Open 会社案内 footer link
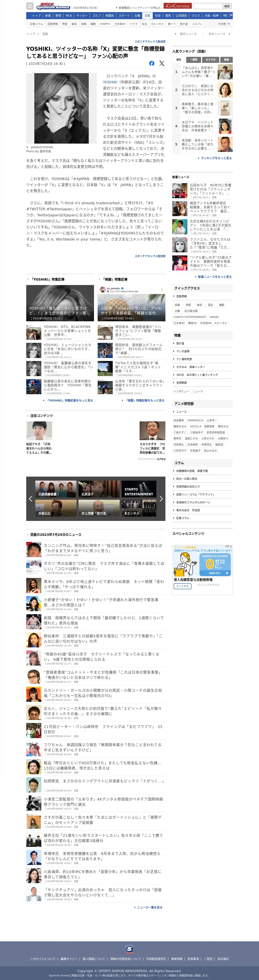 pyautogui.click(x=223, y=959)
